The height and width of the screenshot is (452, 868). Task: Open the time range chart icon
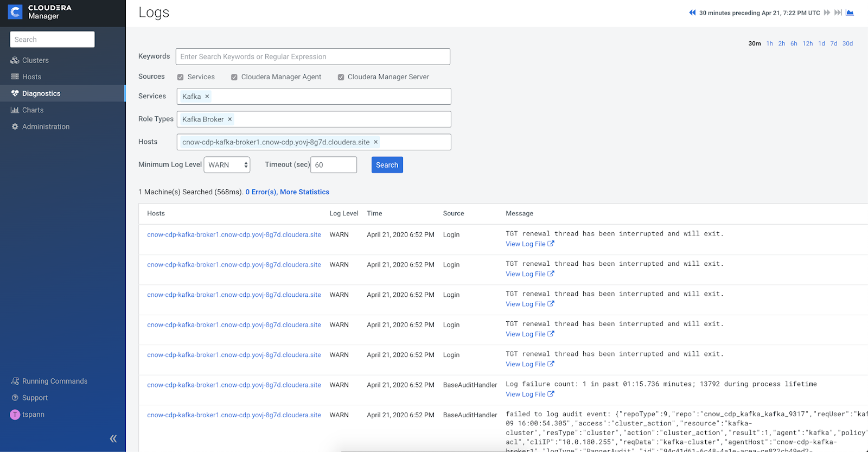tap(850, 12)
